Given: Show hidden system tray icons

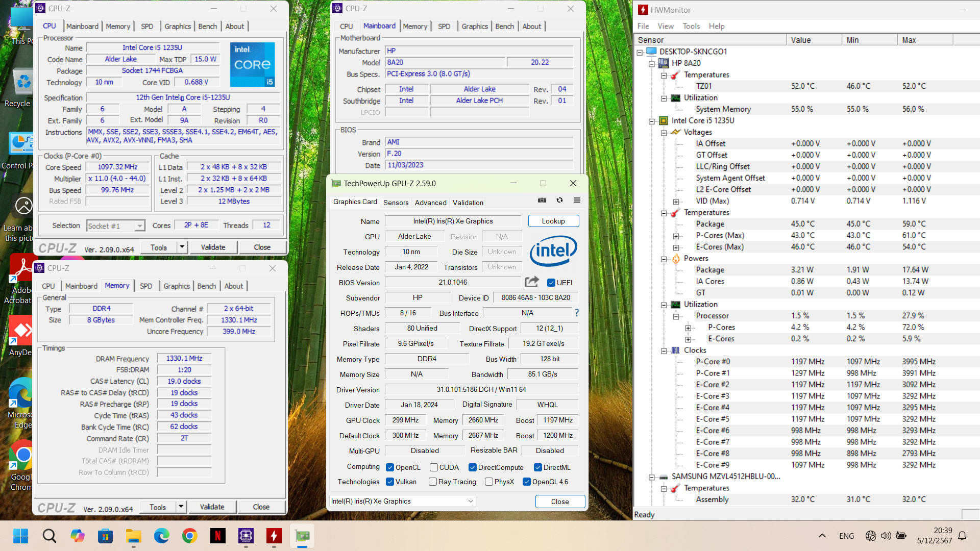Looking at the screenshot, I should (x=822, y=536).
